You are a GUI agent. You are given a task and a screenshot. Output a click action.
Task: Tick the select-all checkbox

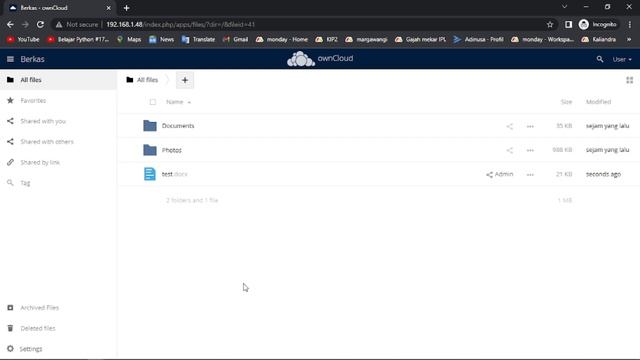[153, 102]
